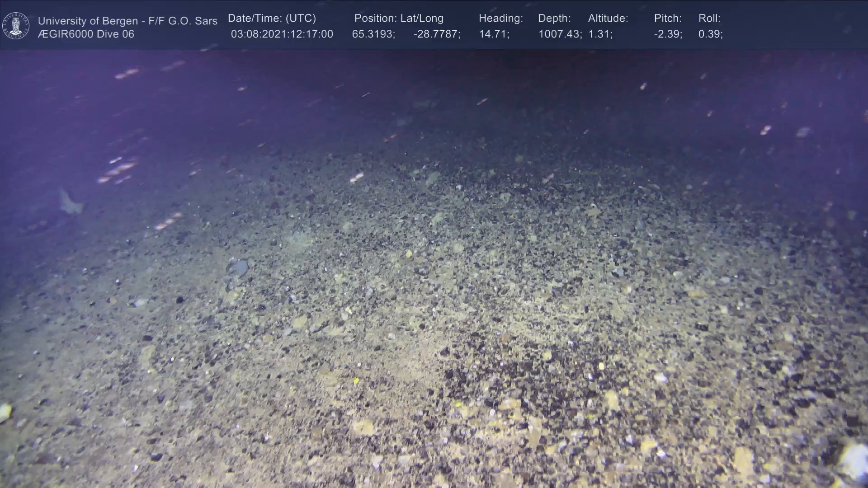Click the roll value 0.39

point(710,34)
